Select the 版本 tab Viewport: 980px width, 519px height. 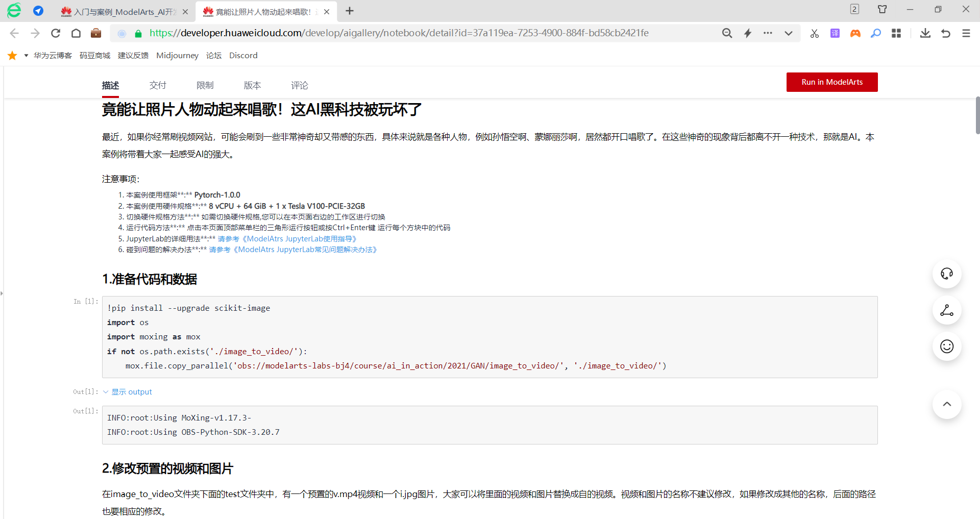coord(252,85)
